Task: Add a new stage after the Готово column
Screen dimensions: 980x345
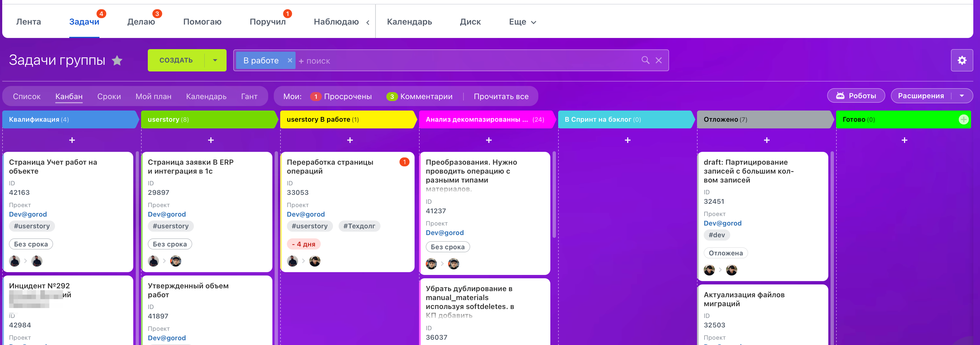Action: tap(963, 120)
